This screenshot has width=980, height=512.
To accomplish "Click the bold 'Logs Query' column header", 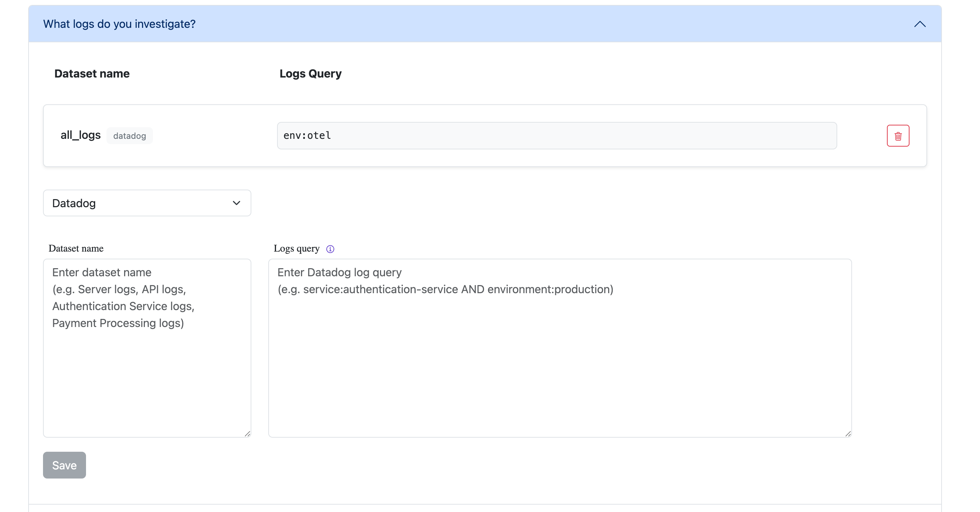I will [311, 73].
